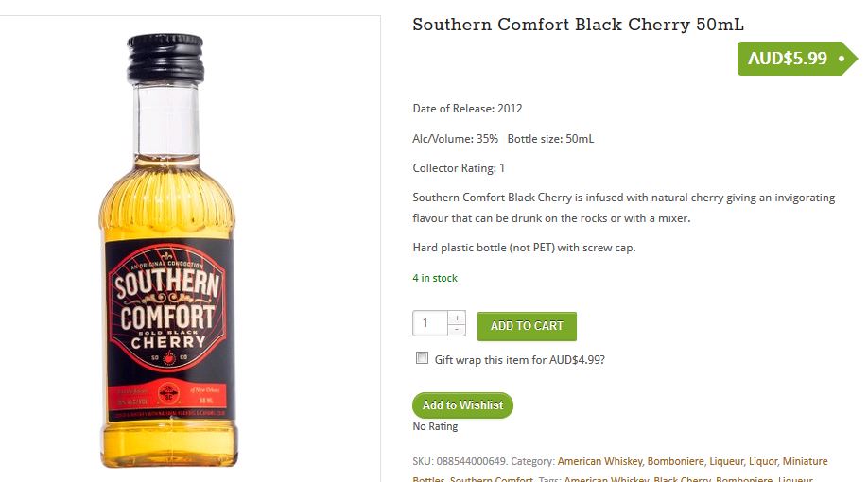Focus the quantity input field
The image size is (868, 482).
430,323
